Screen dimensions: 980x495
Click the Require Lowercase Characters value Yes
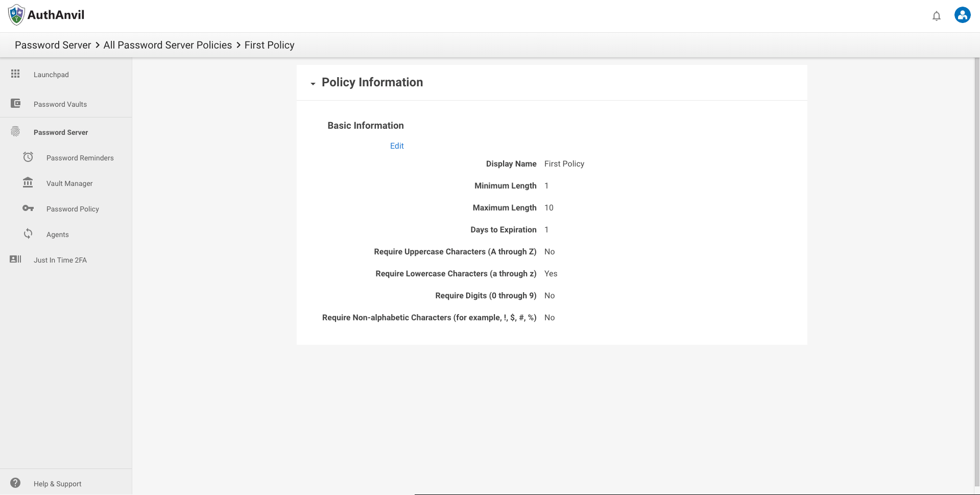click(551, 273)
